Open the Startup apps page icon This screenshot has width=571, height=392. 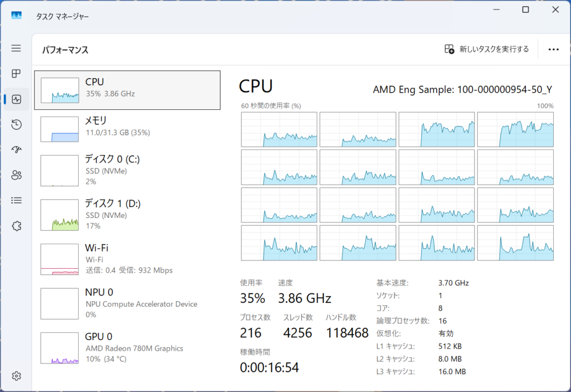(x=16, y=150)
